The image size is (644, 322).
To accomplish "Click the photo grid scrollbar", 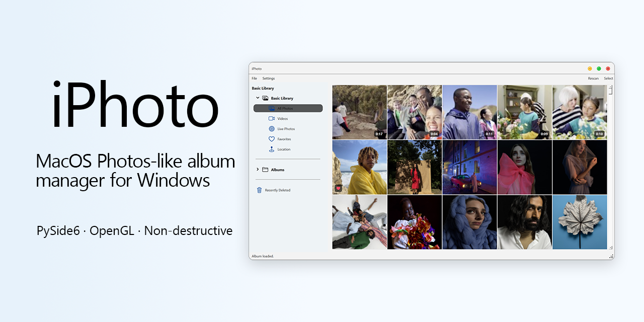I will (x=610, y=91).
